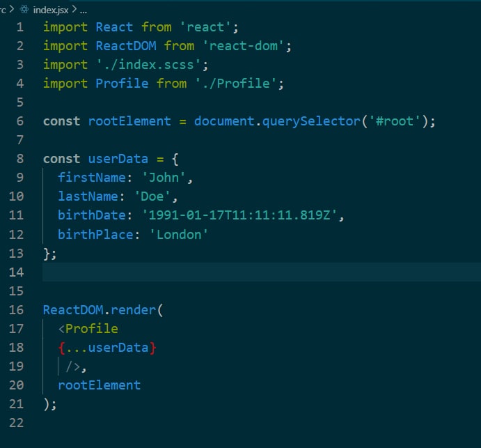Click the firstName property key
The width and height of the screenshot is (481, 448).
92,178
